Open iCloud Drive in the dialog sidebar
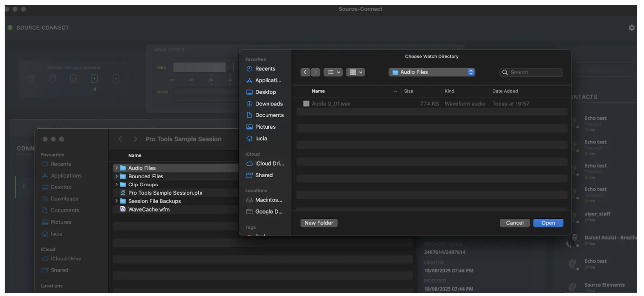 [x=265, y=163]
